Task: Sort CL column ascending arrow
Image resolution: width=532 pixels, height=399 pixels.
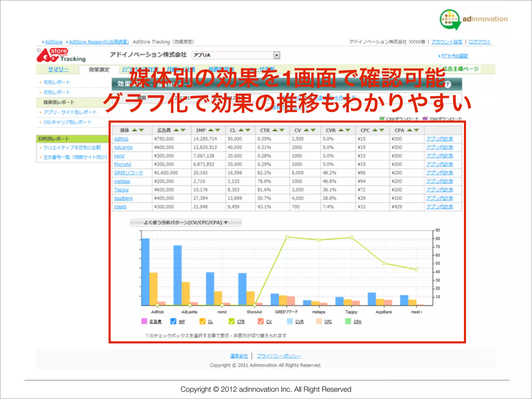Action: [x=241, y=130]
